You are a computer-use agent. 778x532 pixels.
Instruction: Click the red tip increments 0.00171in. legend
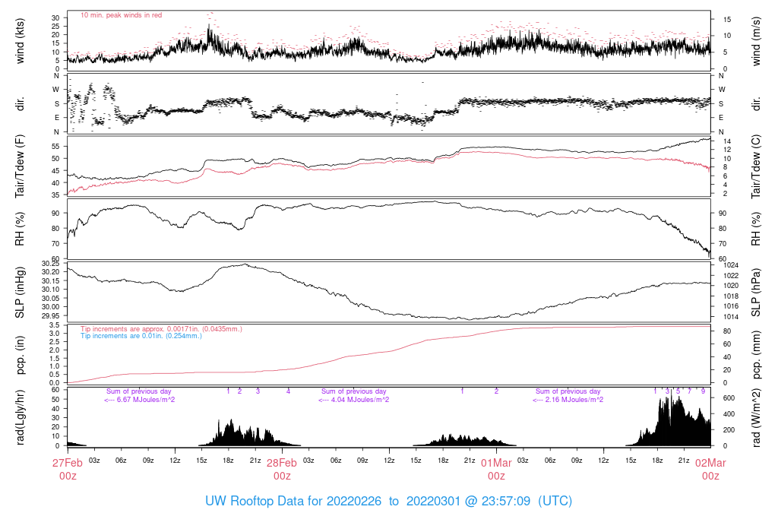pyautogui.click(x=161, y=328)
